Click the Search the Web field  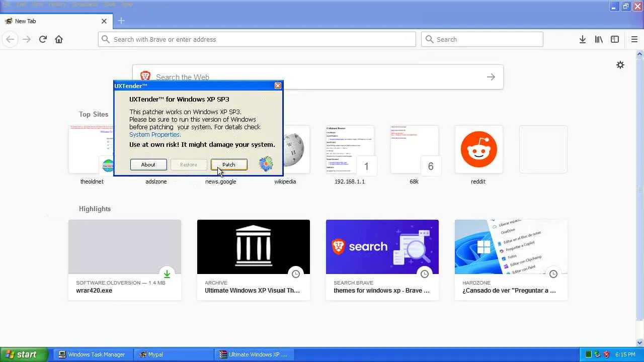tap(318, 77)
